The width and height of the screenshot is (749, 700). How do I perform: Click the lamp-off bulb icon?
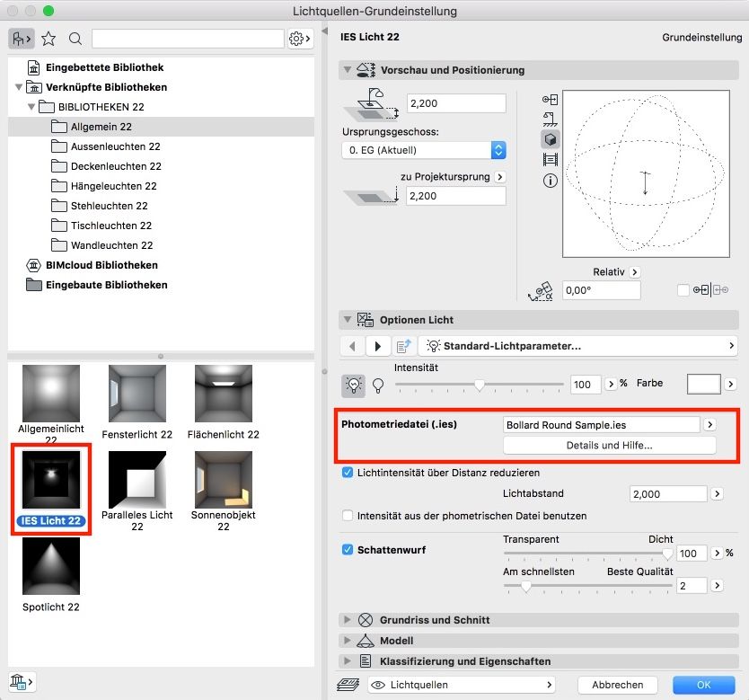click(x=378, y=385)
